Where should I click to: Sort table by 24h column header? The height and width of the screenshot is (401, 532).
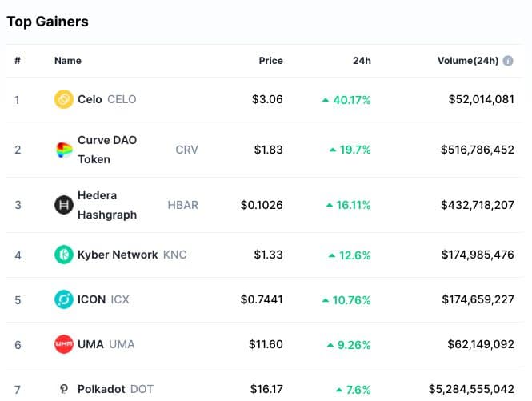click(362, 61)
